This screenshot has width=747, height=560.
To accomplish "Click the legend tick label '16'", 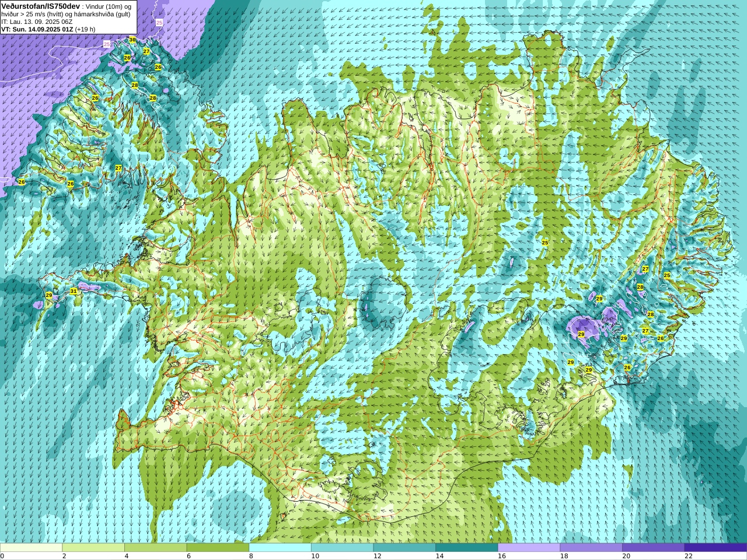I will (x=502, y=556).
